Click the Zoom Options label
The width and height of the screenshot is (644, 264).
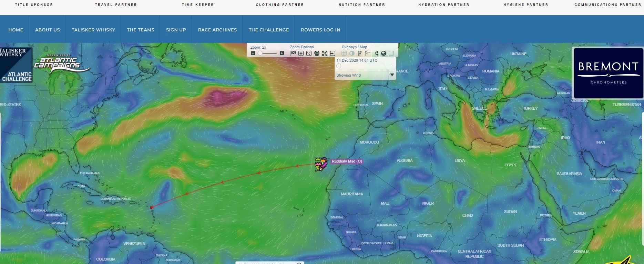[302, 47]
